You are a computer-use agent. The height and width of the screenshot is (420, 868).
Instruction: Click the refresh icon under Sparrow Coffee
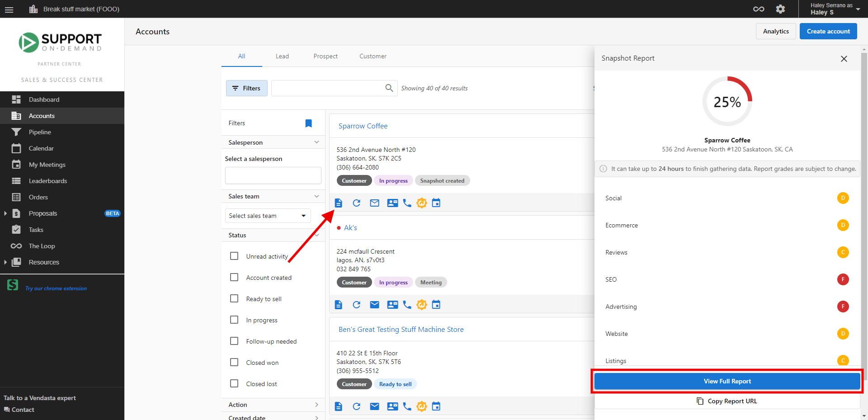coord(357,203)
